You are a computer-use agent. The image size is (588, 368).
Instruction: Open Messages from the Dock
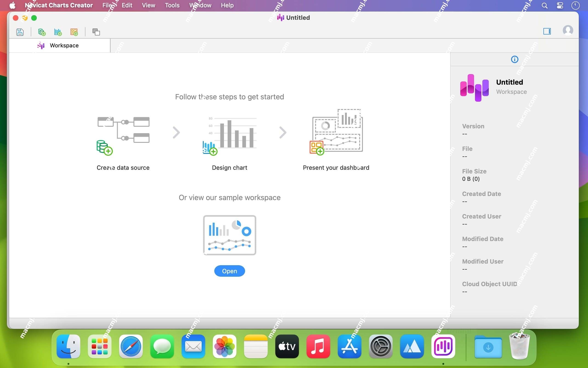(x=162, y=346)
